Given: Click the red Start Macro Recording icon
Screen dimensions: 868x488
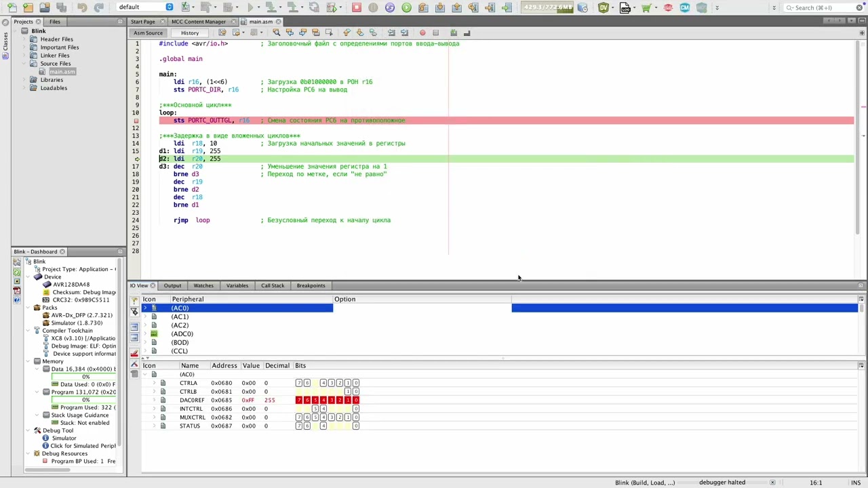Looking at the screenshot, I should (422, 33).
